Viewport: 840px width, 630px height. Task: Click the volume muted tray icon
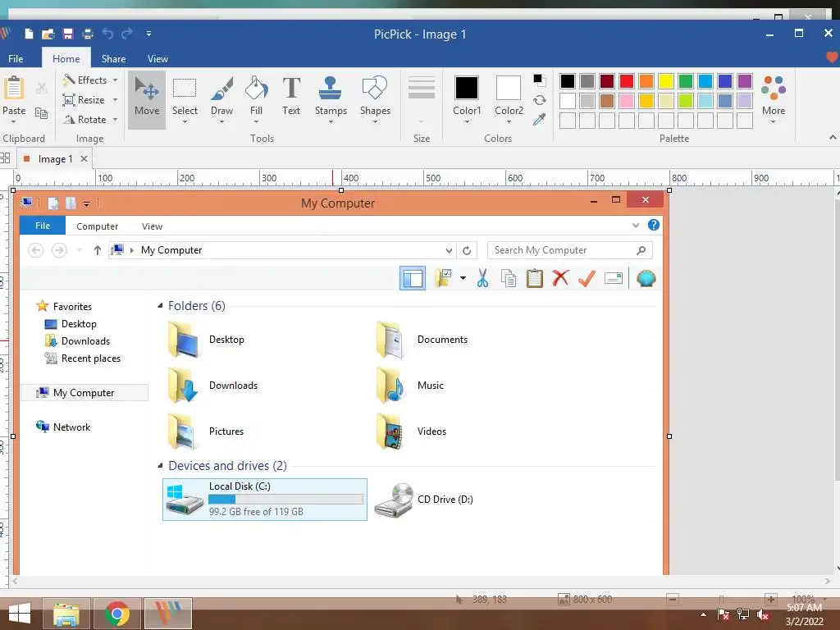pos(763,614)
